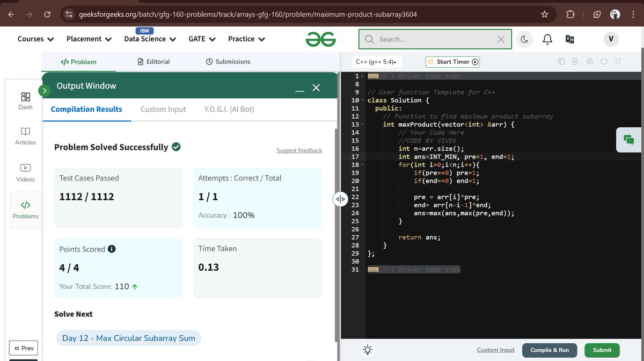Open editor settings gear icon
This screenshot has width=644, height=361.
click(x=590, y=62)
